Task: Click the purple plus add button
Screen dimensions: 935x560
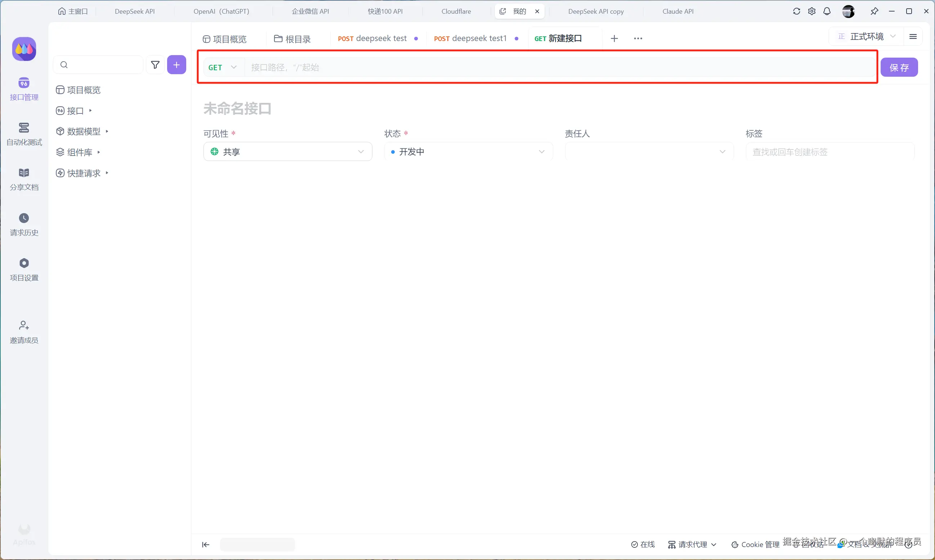Action: pos(176,65)
